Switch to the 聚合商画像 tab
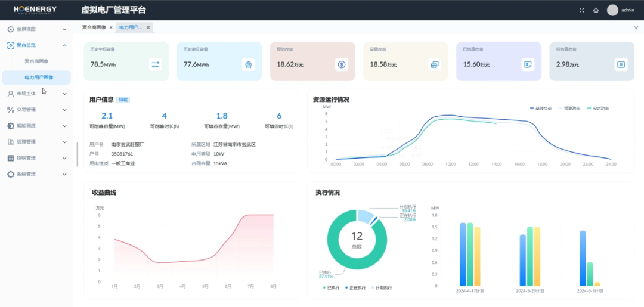 [94, 27]
